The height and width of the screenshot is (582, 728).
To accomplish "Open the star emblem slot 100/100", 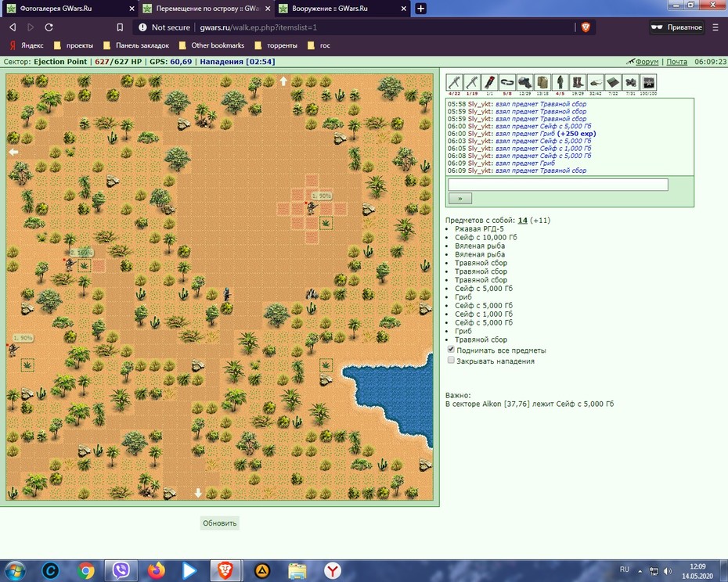I will coord(648,83).
